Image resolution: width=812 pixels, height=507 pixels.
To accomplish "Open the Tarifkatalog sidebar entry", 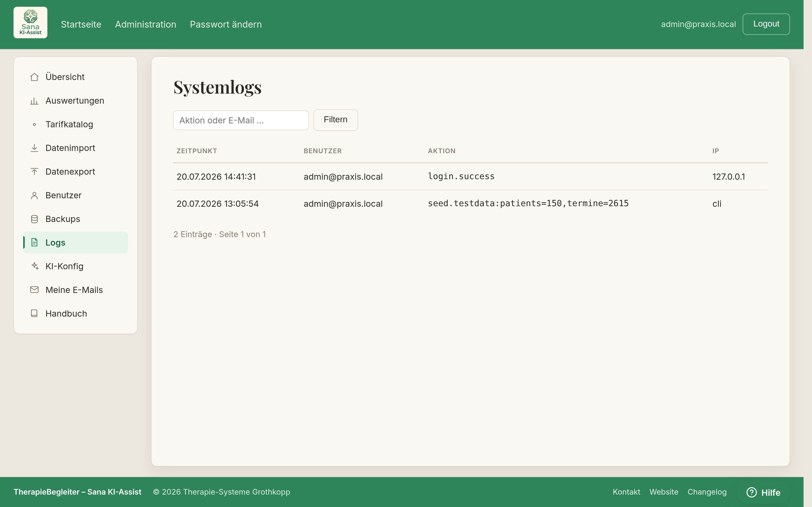I will 76,124.
